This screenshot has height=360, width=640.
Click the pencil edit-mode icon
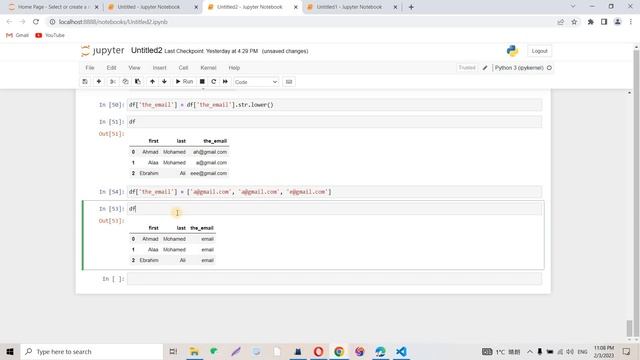(485, 68)
